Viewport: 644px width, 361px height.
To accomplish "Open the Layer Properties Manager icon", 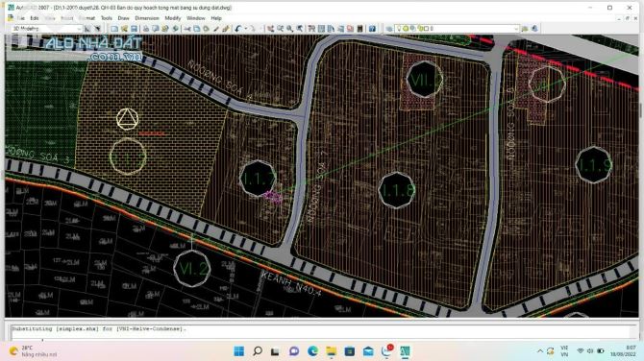I will [x=389, y=28].
